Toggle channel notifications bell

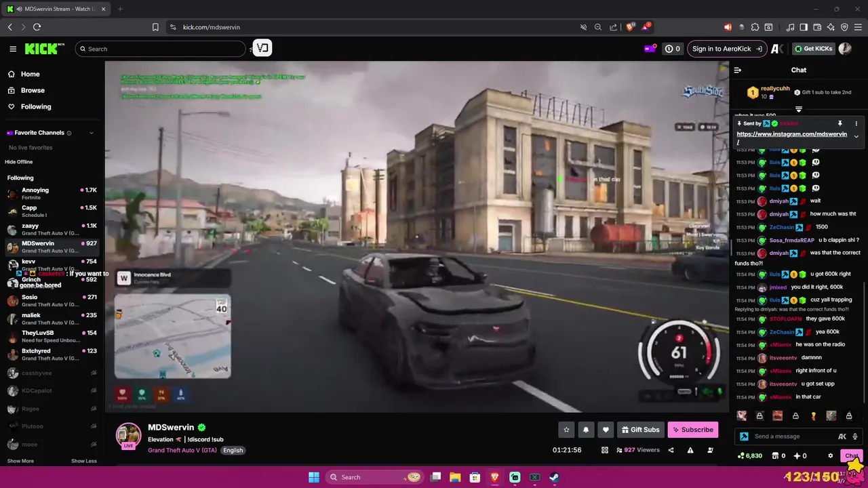(x=586, y=430)
